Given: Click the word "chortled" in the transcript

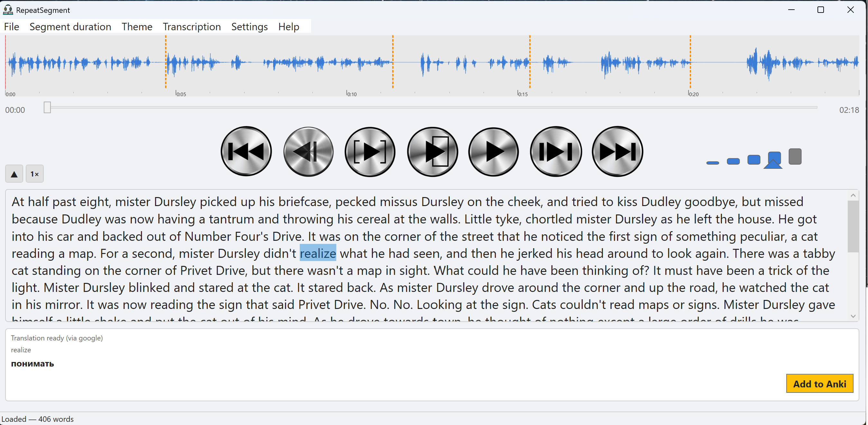Looking at the screenshot, I should [549, 219].
